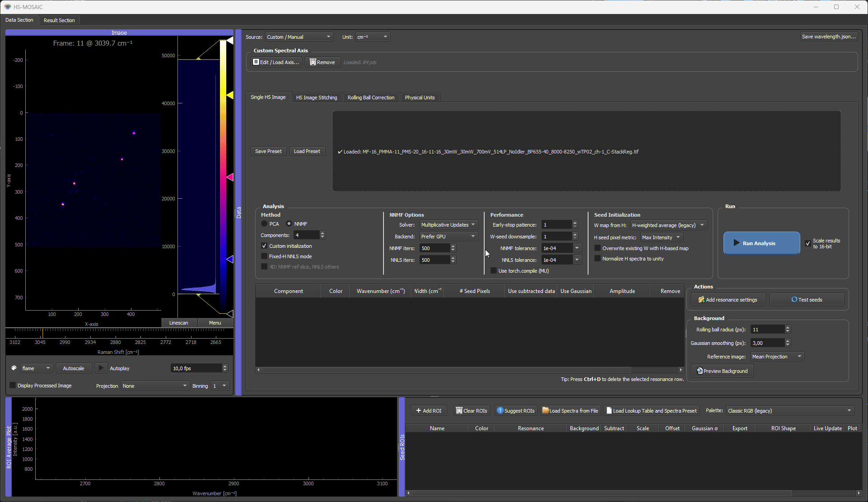Click Add resonance settings
The image size is (868, 502).
pyautogui.click(x=728, y=300)
